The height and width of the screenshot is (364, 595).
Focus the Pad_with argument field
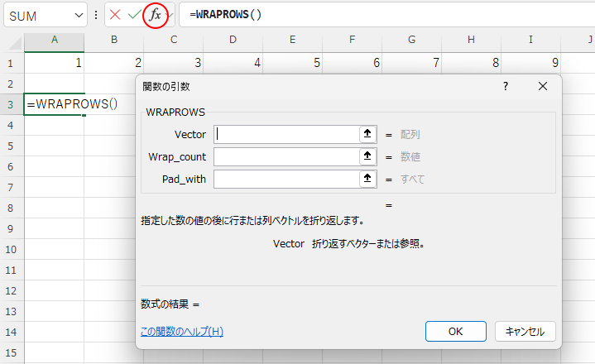286,179
